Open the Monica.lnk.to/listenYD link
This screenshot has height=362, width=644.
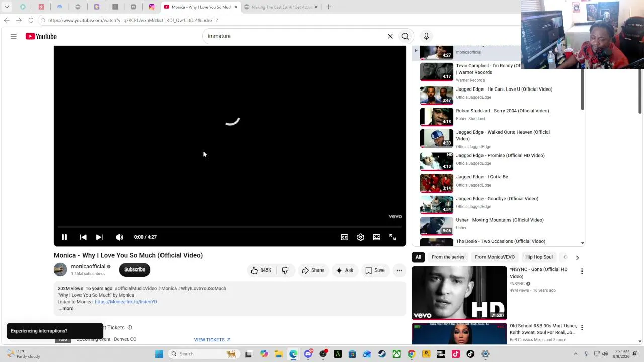pos(126,302)
